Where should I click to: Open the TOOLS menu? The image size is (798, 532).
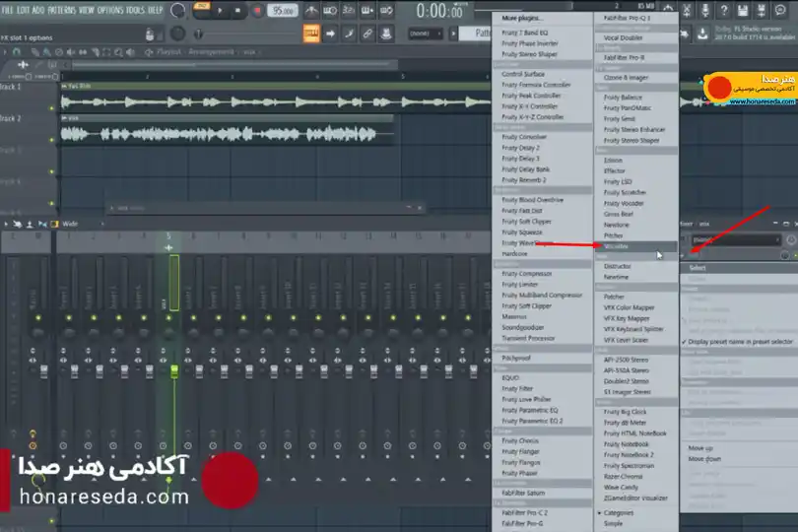tap(135, 10)
